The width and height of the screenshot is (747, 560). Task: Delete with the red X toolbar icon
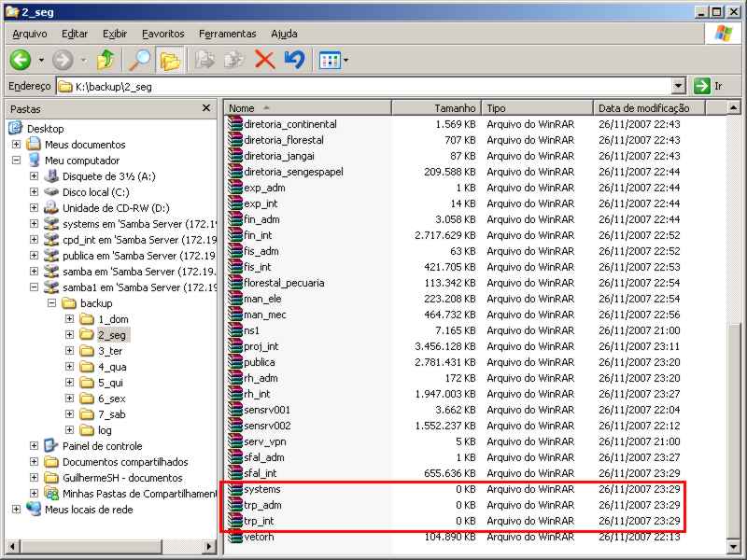[x=264, y=60]
